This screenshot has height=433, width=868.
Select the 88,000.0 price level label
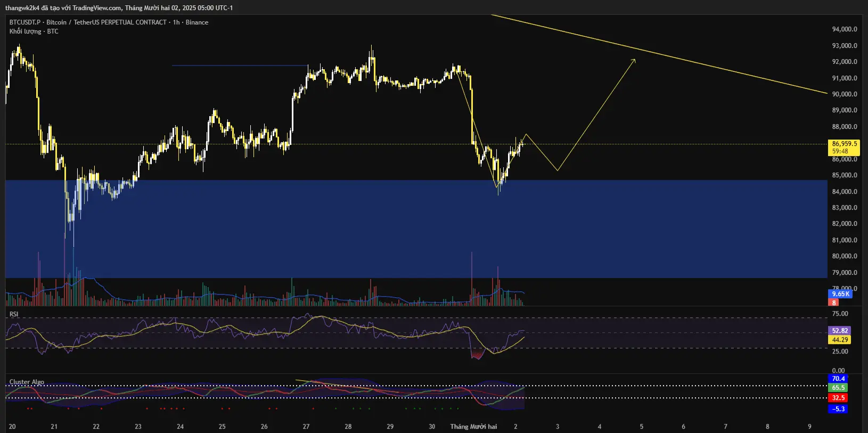(845, 127)
